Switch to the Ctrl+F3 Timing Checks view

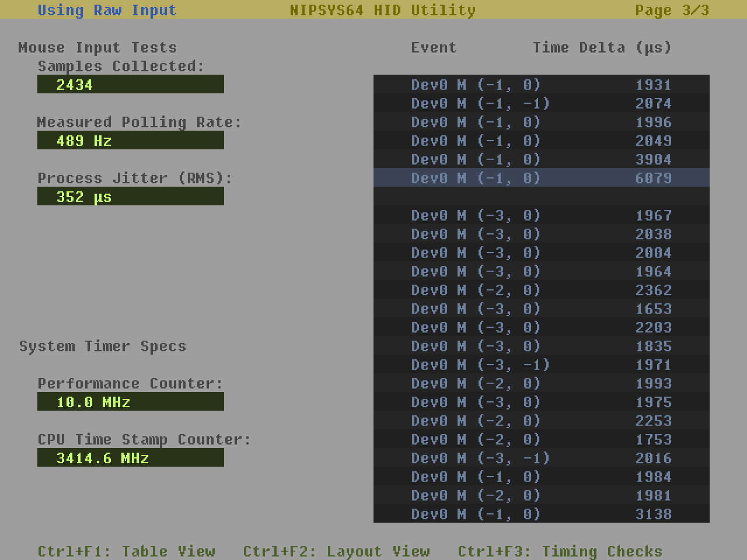pyautogui.click(x=560, y=551)
